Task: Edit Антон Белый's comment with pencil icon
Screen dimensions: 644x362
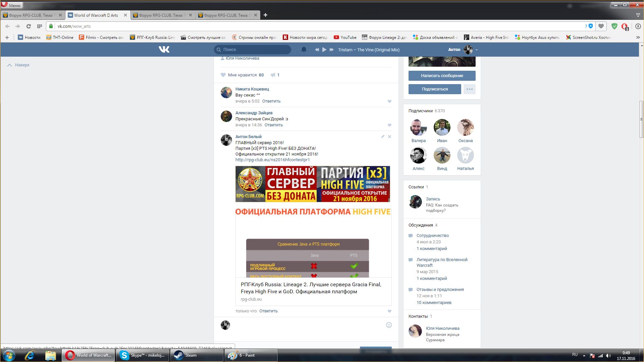Action: tap(383, 136)
